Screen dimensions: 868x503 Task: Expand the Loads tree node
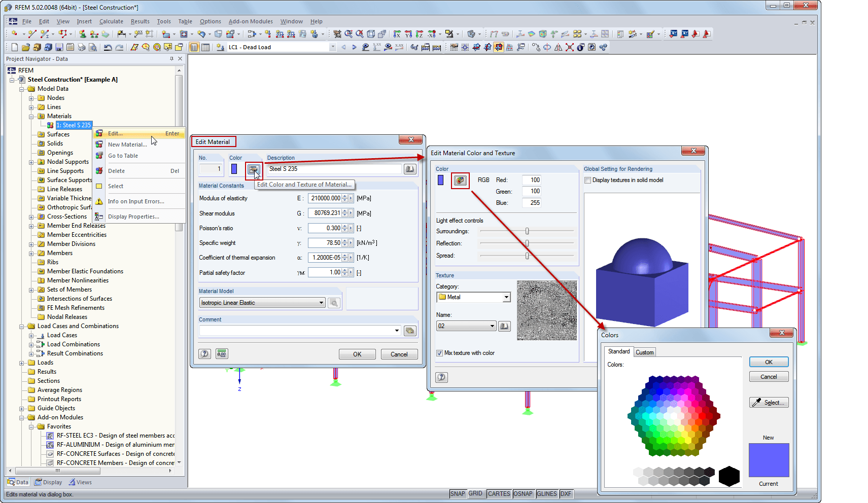tap(21, 363)
